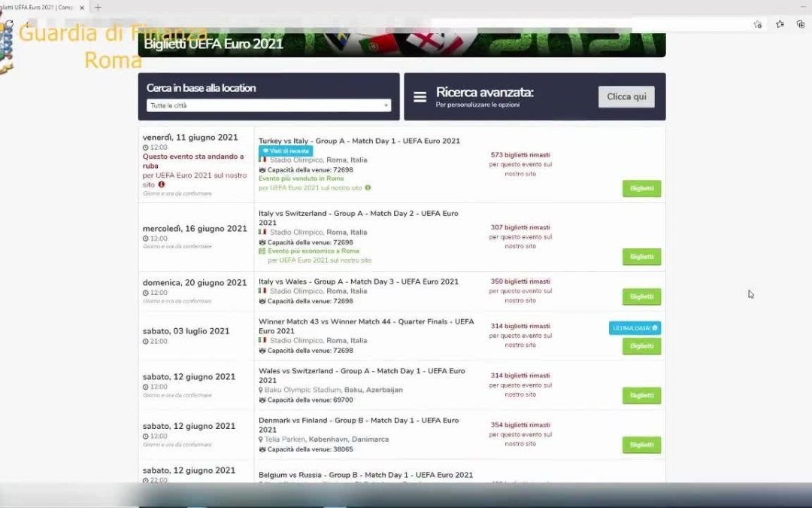This screenshot has height=508, width=812.
Task: Open the Winner Match 43 vs Winner Match 44 title
Action: [366, 326]
